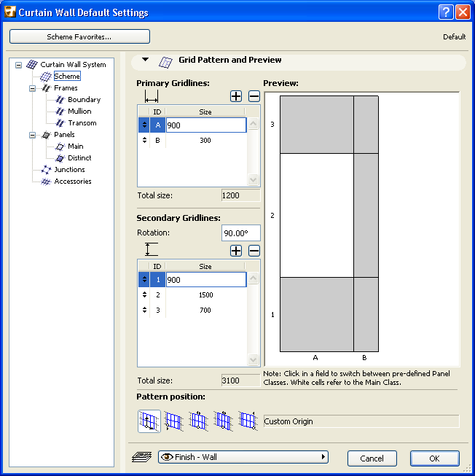The height and width of the screenshot is (476, 475).
Task: Select the fifth pattern position icon
Action: click(248, 421)
